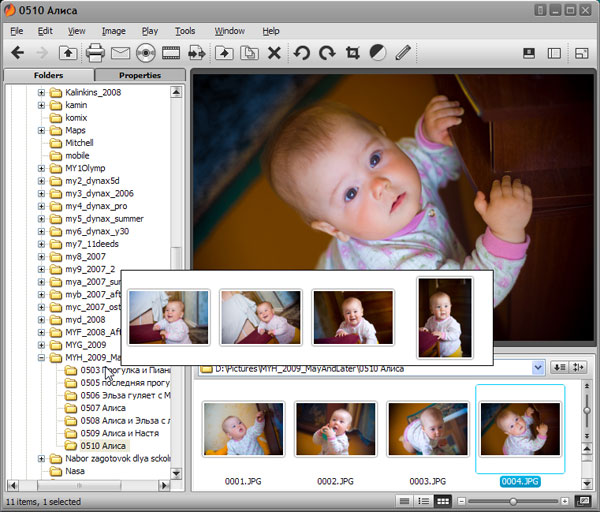Click the pencil Edit icon
Screen dimensions: 600x512
click(x=403, y=53)
